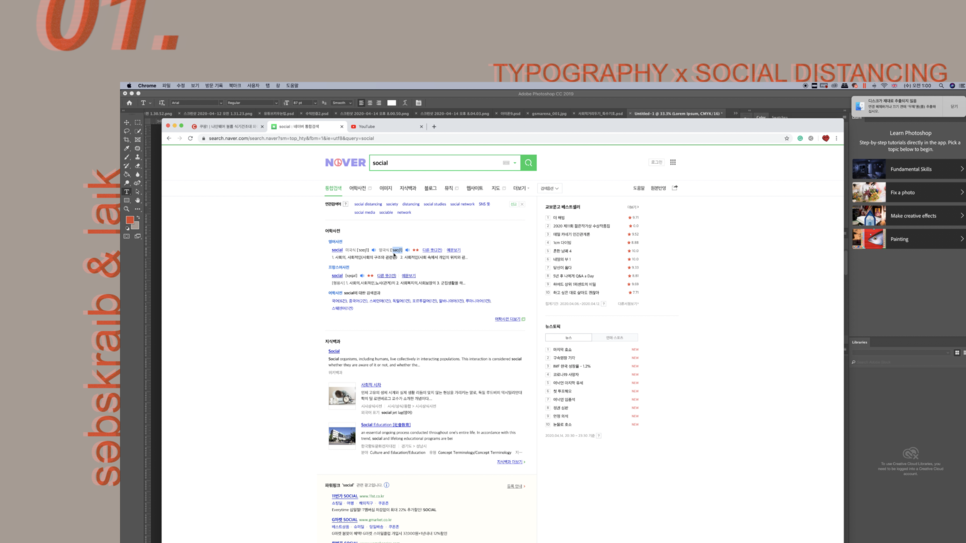Select the Eraser tool
Viewport: 966px width, 543px height.
pyautogui.click(x=137, y=166)
